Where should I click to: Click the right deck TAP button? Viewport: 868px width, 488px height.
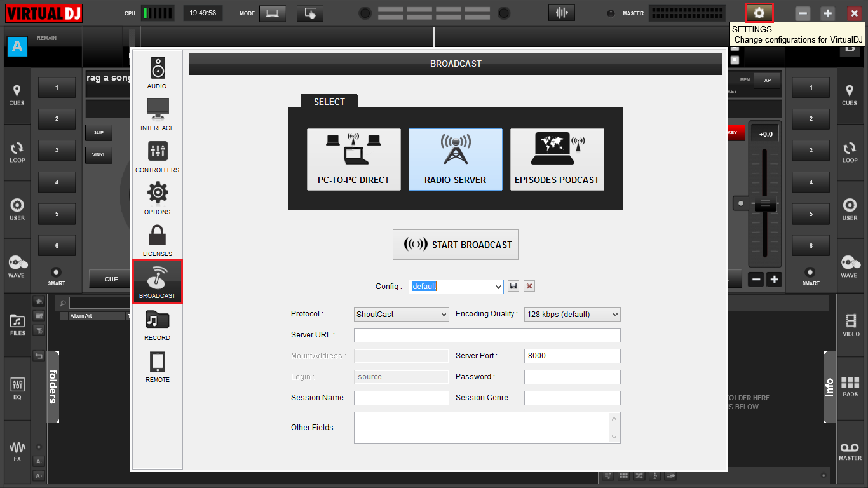[x=767, y=80]
